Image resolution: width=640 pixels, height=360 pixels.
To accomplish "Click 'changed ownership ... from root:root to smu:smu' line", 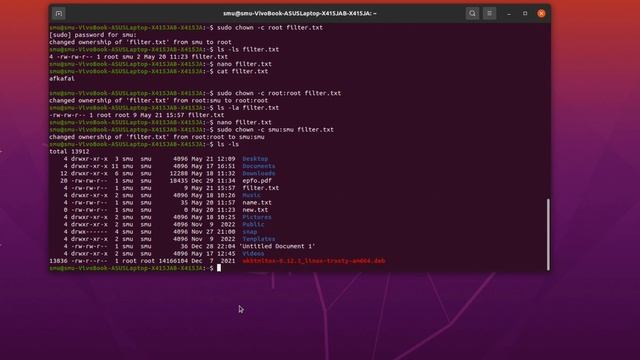I will (x=157, y=137).
